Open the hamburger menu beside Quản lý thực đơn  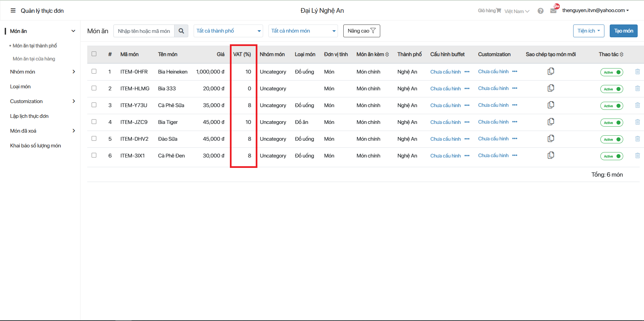[13, 11]
